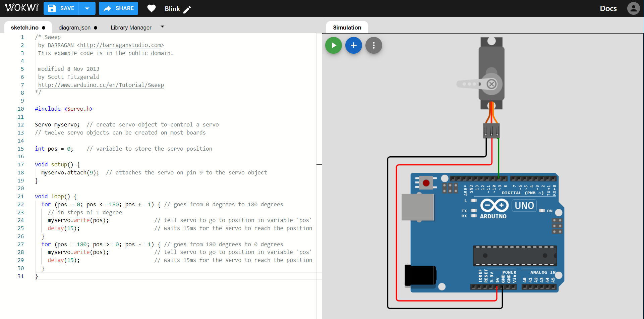Click the Arduino UNO red reset button

[426, 183]
